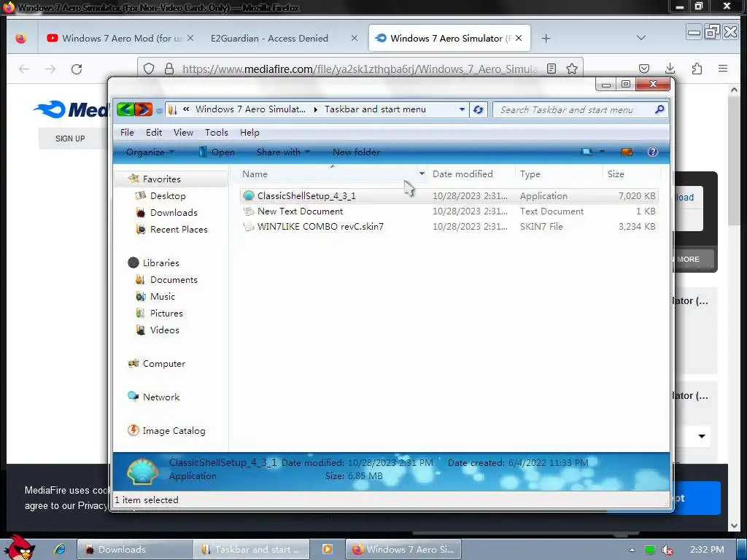747x560 pixels.
Task: Open the Help menu in Explorer
Action: click(x=249, y=133)
